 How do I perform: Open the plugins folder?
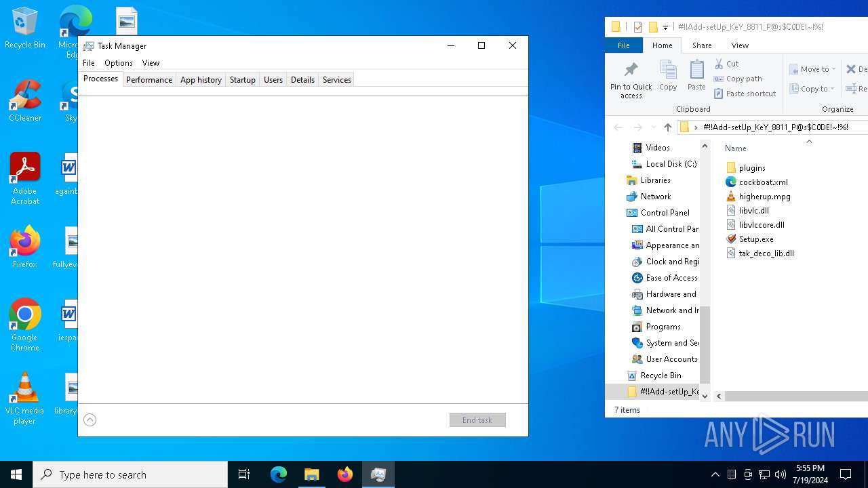745,167
